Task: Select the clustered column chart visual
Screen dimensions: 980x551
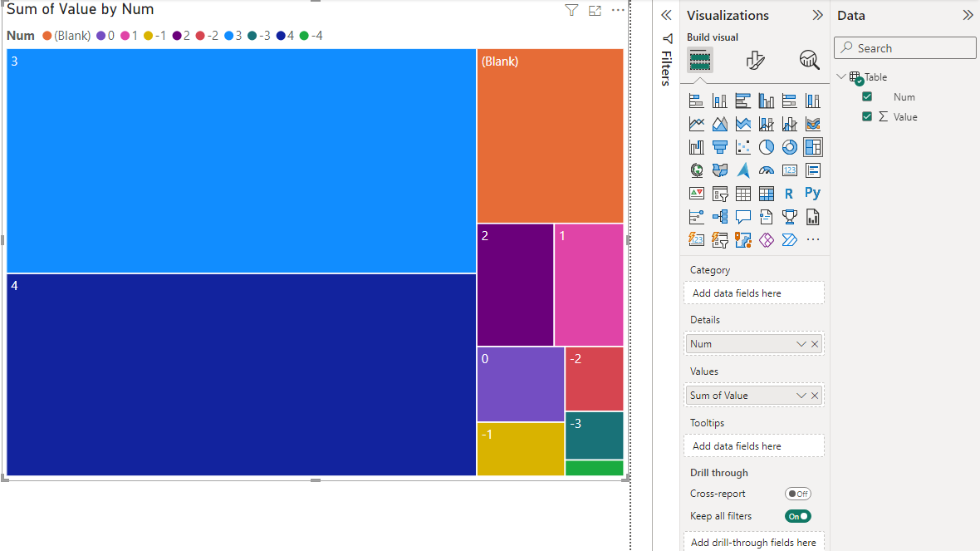Action: pyautogui.click(x=767, y=101)
